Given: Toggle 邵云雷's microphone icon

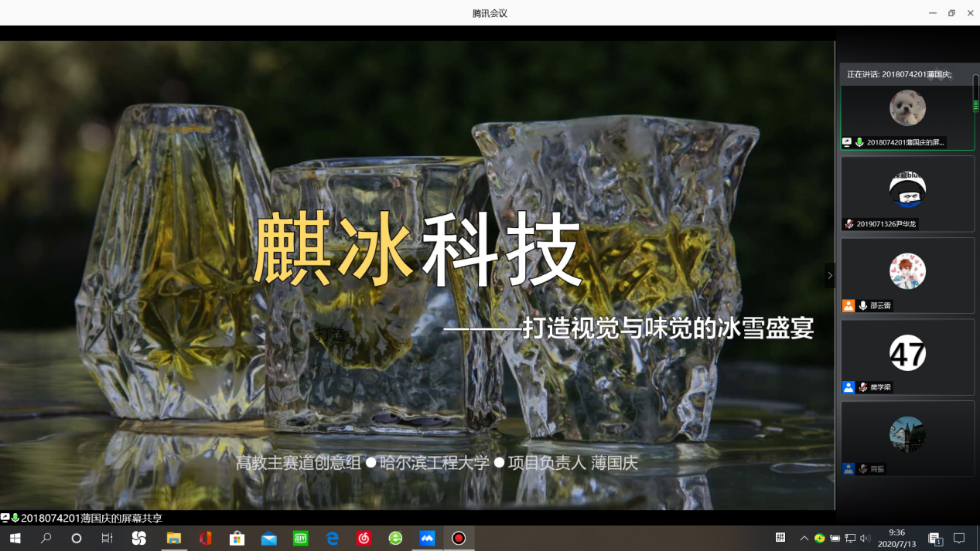Looking at the screenshot, I should click(x=862, y=306).
